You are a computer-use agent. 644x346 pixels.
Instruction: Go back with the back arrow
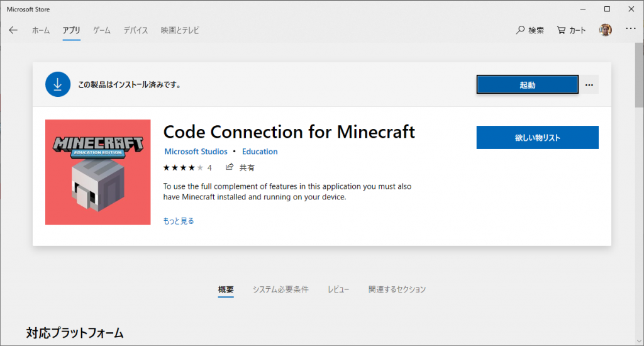click(13, 30)
